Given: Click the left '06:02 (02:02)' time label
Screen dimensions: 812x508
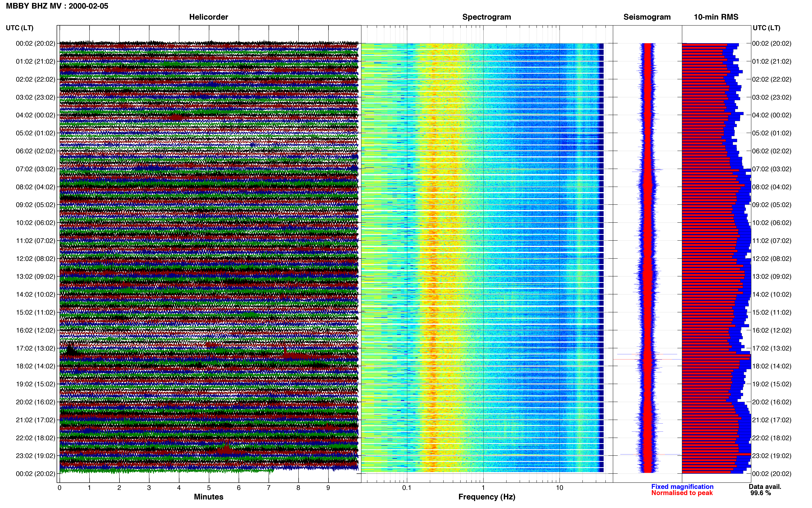Looking at the screenshot, I should pos(36,151).
